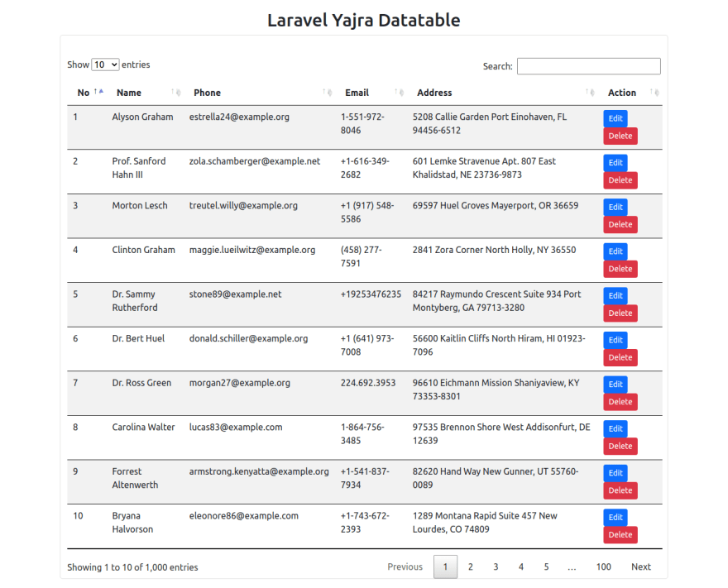728x588 pixels.
Task: Click phone number 224.692.3953
Action: pyautogui.click(x=368, y=383)
